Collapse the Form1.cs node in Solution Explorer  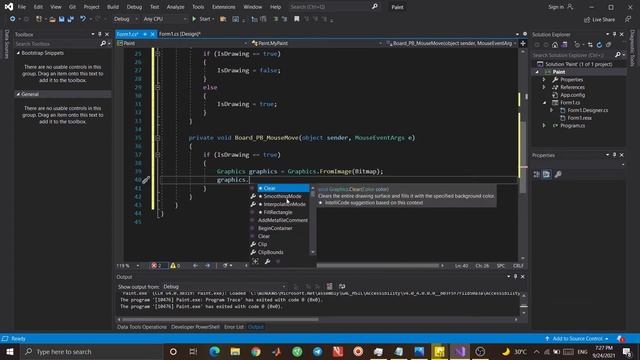pyautogui.click(x=544, y=102)
